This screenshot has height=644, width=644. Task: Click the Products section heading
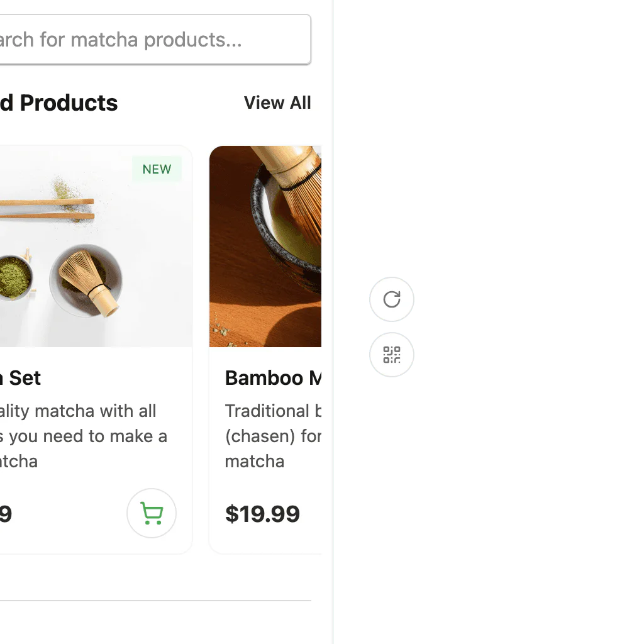point(60,103)
